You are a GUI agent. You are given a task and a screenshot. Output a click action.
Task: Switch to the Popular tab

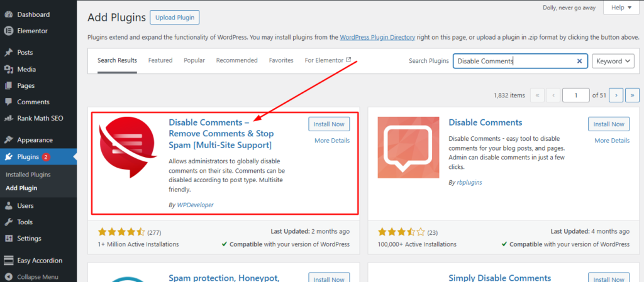194,60
